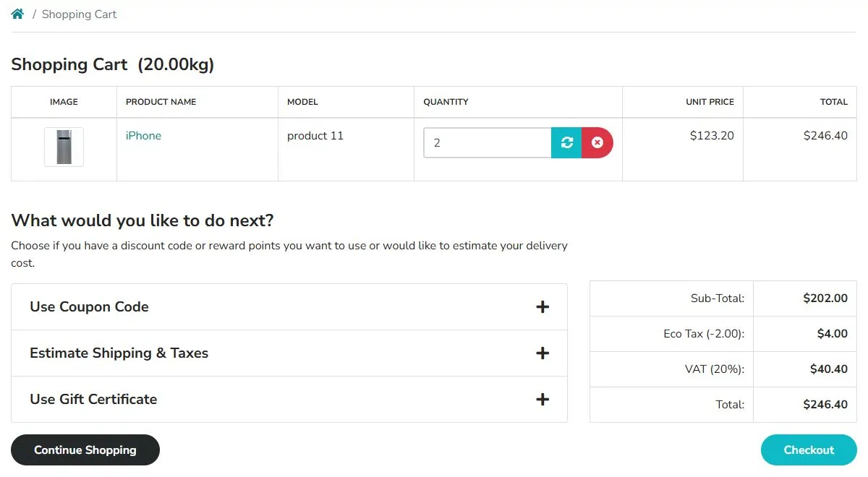Proceed with the Checkout button
The height and width of the screenshot is (477, 868).
pos(809,450)
